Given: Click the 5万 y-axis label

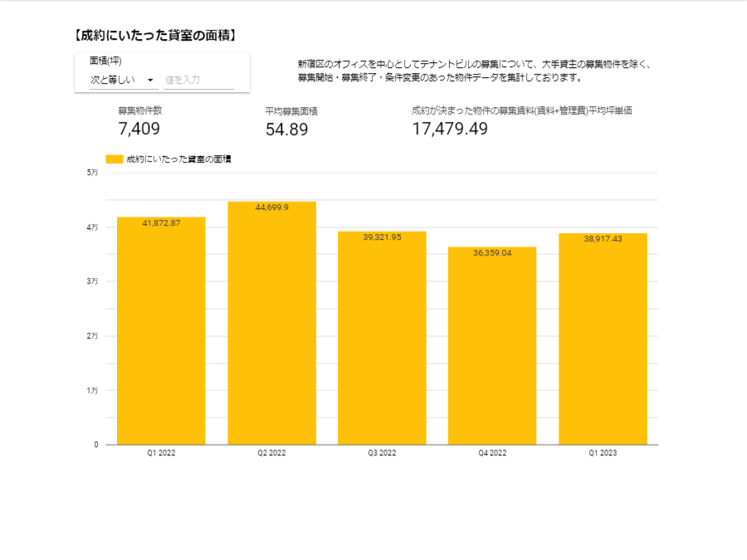Looking at the screenshot, I should [x=92, y=173].
